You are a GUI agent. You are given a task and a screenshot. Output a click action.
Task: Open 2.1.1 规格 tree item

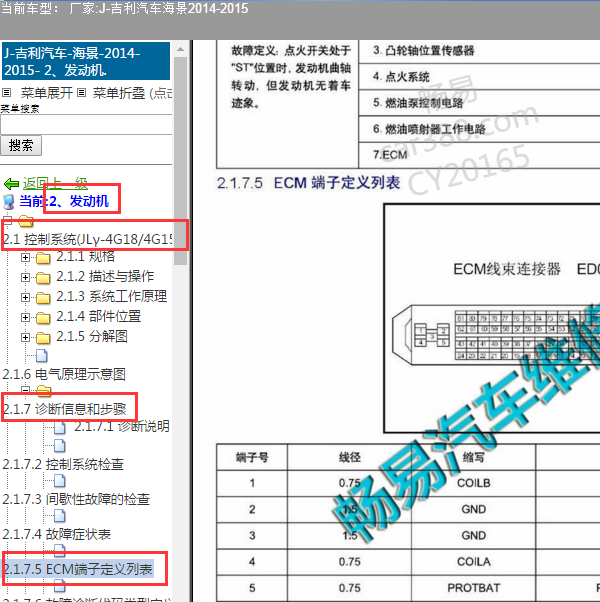86,256
